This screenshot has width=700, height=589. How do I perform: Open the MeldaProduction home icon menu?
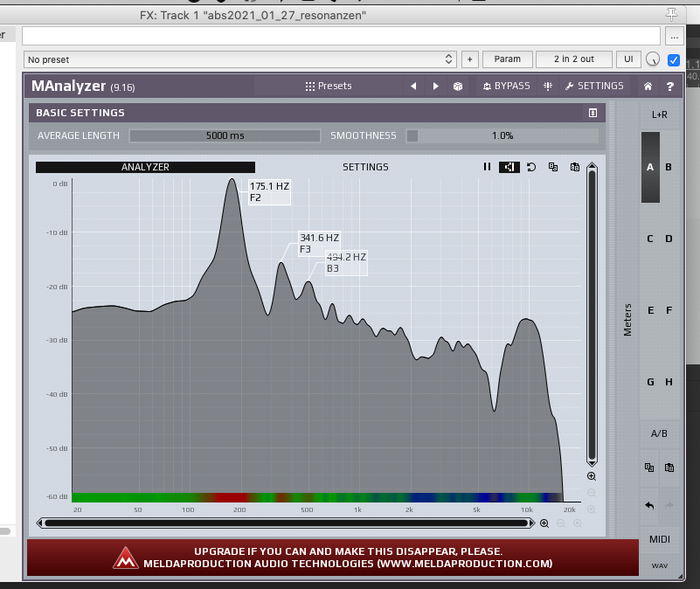point(648,87)
